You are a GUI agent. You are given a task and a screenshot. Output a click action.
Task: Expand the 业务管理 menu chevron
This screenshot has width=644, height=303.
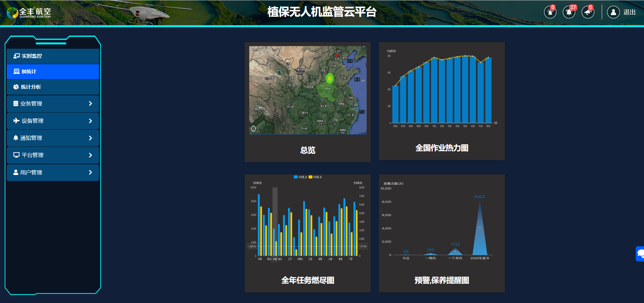click(90, 103)
